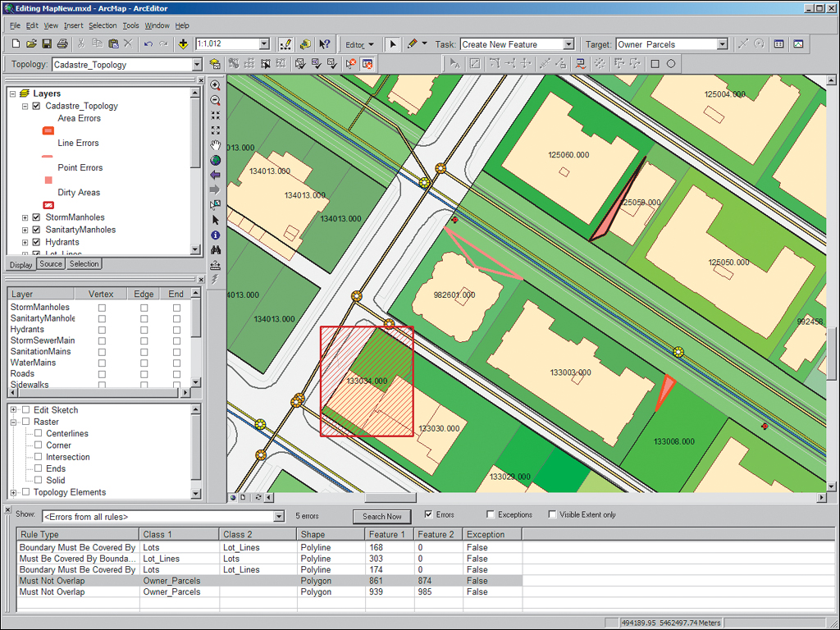Click the Area Errors symbol swatch

point(48,130)
